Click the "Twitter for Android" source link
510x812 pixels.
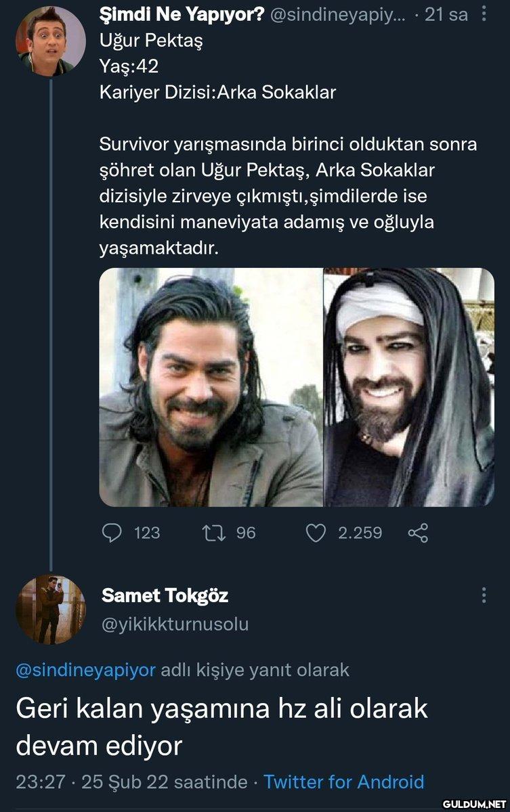point(343,782)
